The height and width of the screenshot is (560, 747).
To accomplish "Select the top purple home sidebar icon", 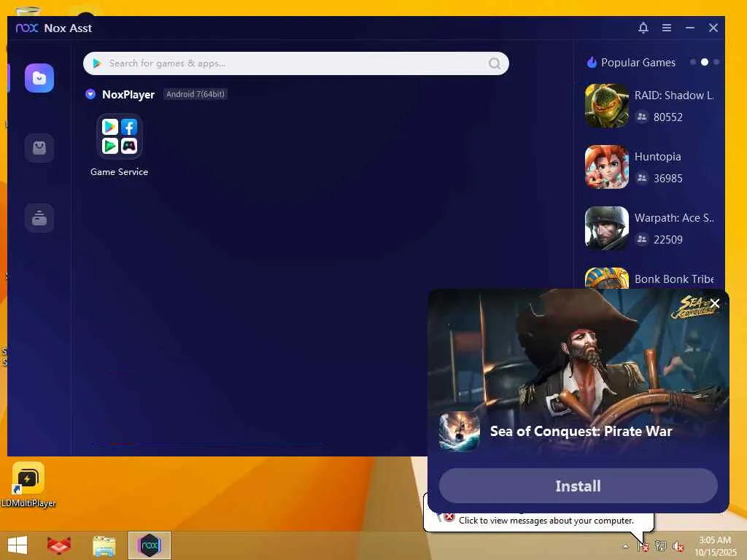I will pyautogui.click(x=39, y=78).
